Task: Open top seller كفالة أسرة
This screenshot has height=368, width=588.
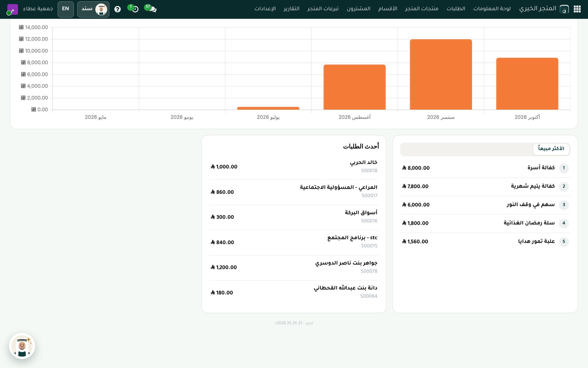Action: (485, 168)
